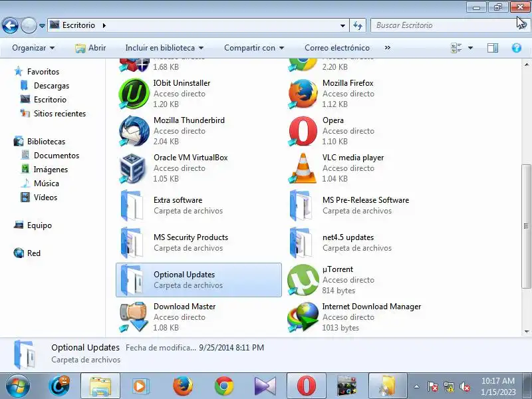Image resolution: width=532 pixels, height=399 pixels.
Task: Open Música library
Action: click(x=47, y=184)
